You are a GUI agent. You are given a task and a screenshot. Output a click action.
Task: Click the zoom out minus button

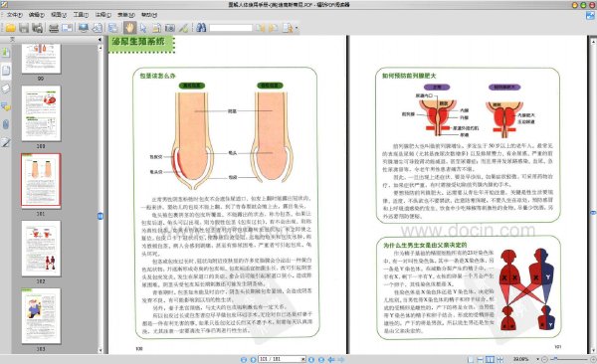544,359
